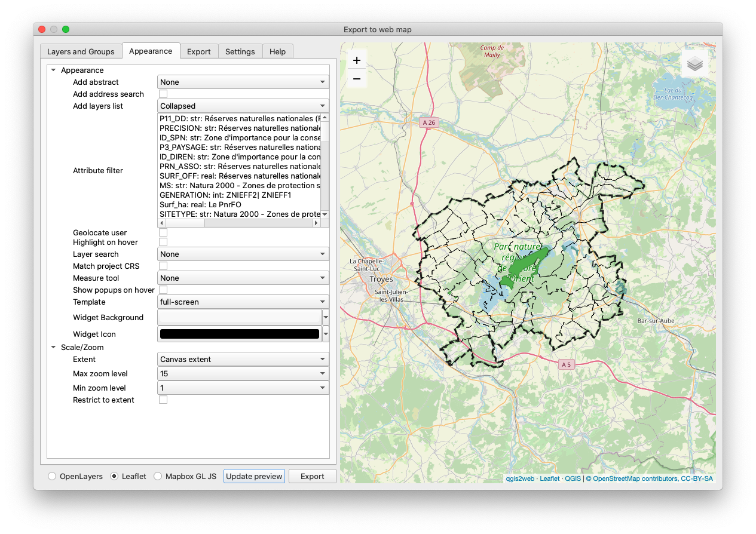Viewport: 756px width, 534px height.
Task: Click the A 26 road shield on the map
Action: (429, 122)
